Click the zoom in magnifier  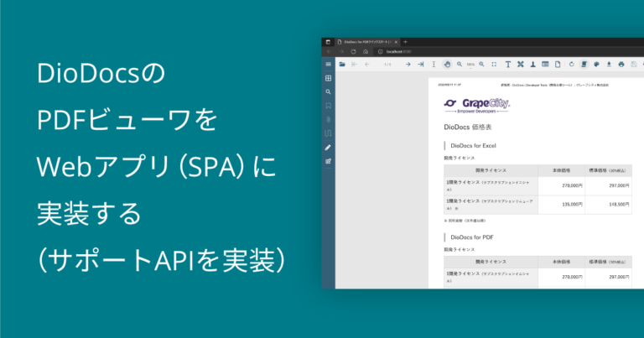coord(481,65)
